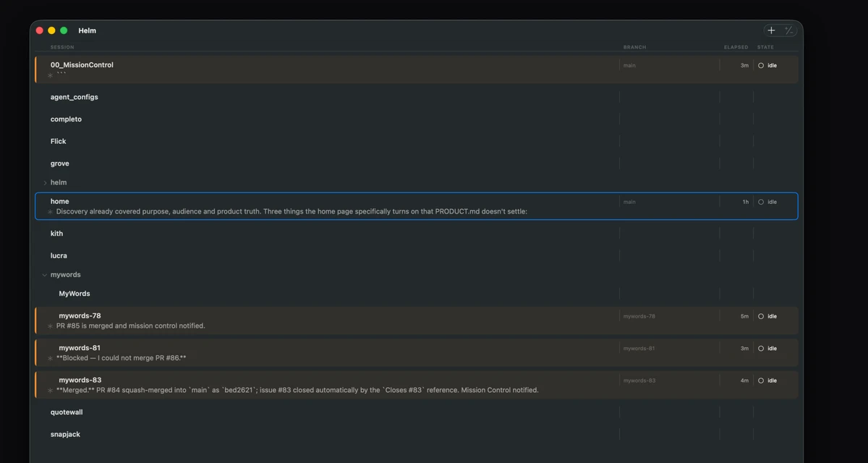Click 'mywords-83' in the branch column
The width and height of the screenshot is (868, 463).
tap(639, 381)
